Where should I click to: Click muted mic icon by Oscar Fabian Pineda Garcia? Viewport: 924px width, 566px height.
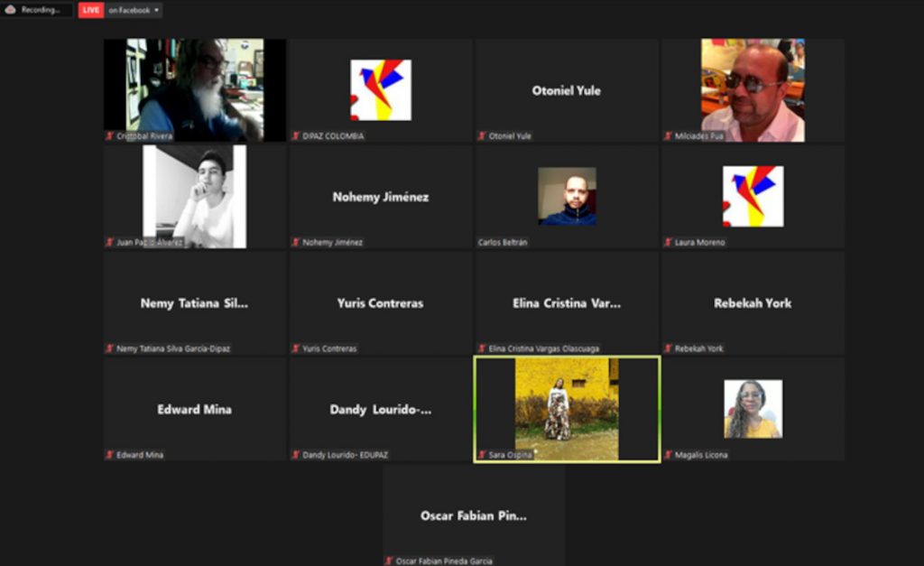pos(389,561)
